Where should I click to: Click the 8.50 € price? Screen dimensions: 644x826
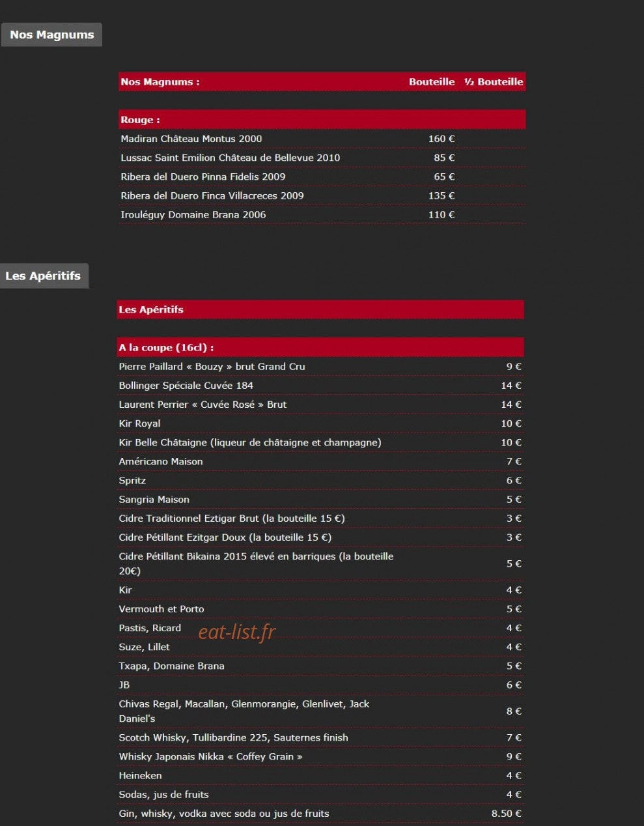[x=506, y=814]
